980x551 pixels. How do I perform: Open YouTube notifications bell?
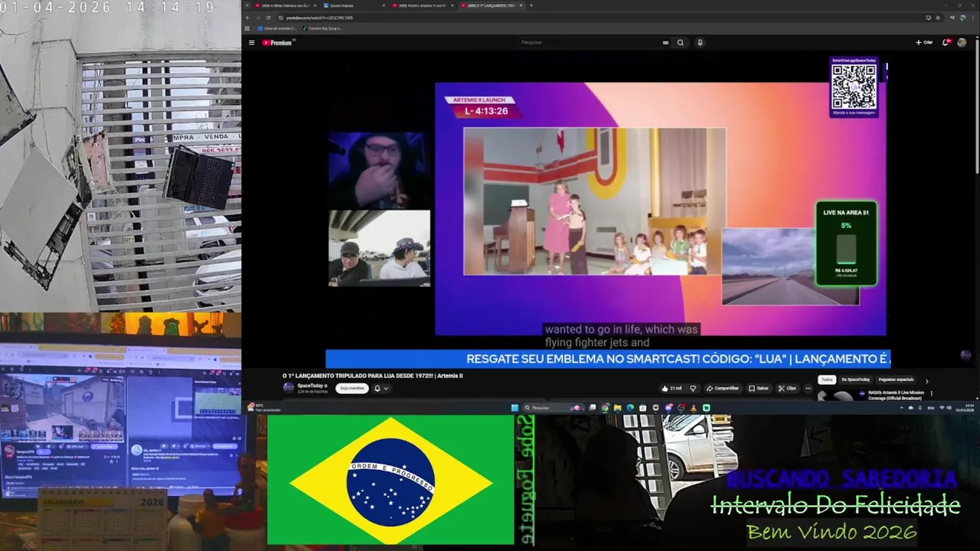946,43
